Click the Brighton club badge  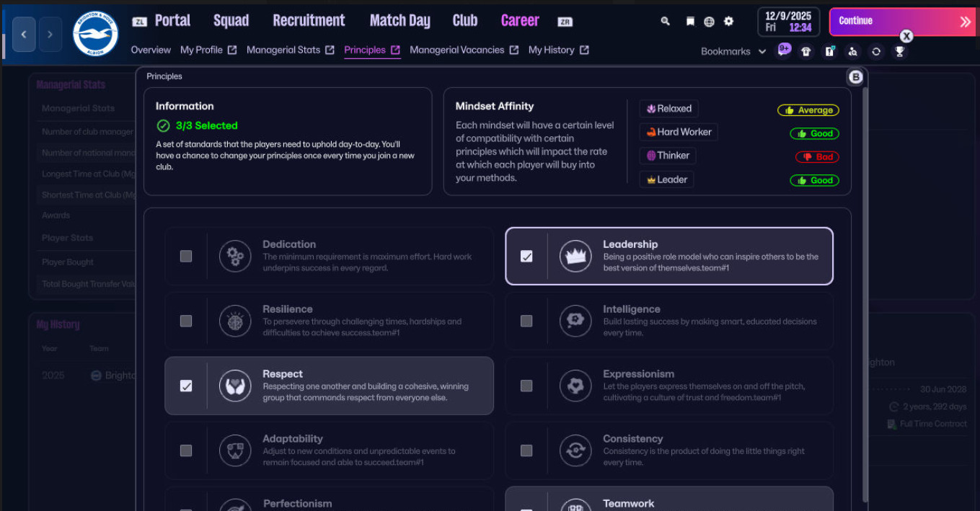point(96,34)
